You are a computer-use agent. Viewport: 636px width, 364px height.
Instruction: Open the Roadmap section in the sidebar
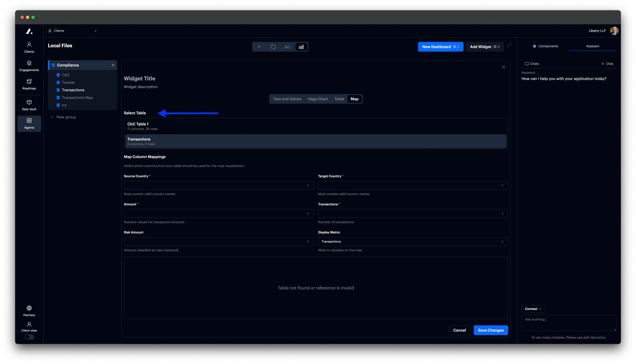[x=29, y=84]
